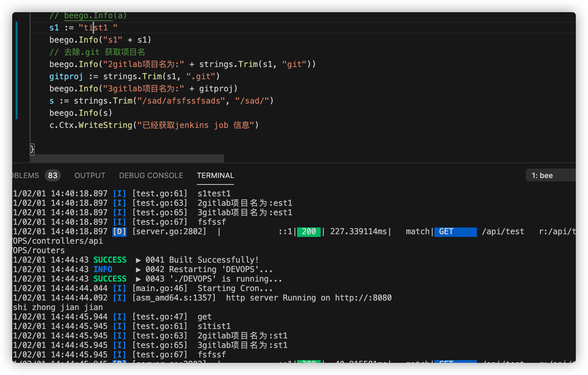Open the '1: bee' terminal selector dropdown
The width and height of the screenshot is (588, 375).
(x=543, y=175)
